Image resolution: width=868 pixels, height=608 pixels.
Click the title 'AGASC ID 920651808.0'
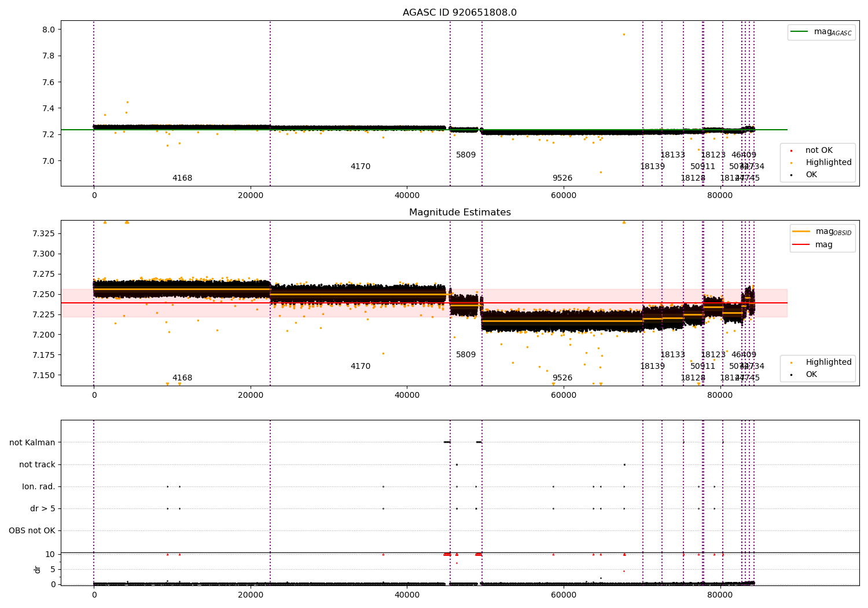(460, 13)
